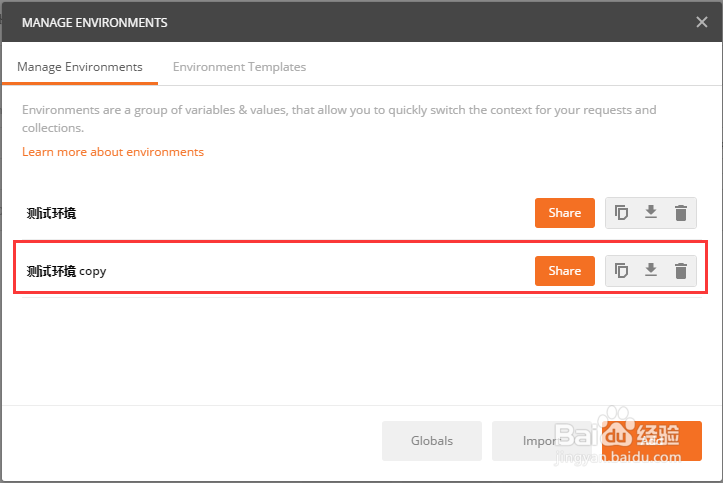Share the 测试环境 copy environment
This screenshot has height=483, width=723.
pos(564,271)
